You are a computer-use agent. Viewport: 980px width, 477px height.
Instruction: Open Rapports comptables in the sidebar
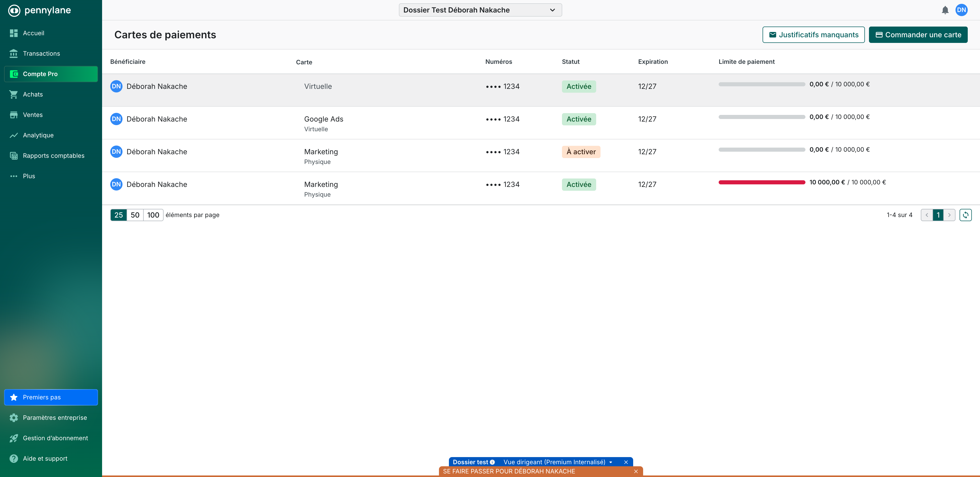(51, 156)
